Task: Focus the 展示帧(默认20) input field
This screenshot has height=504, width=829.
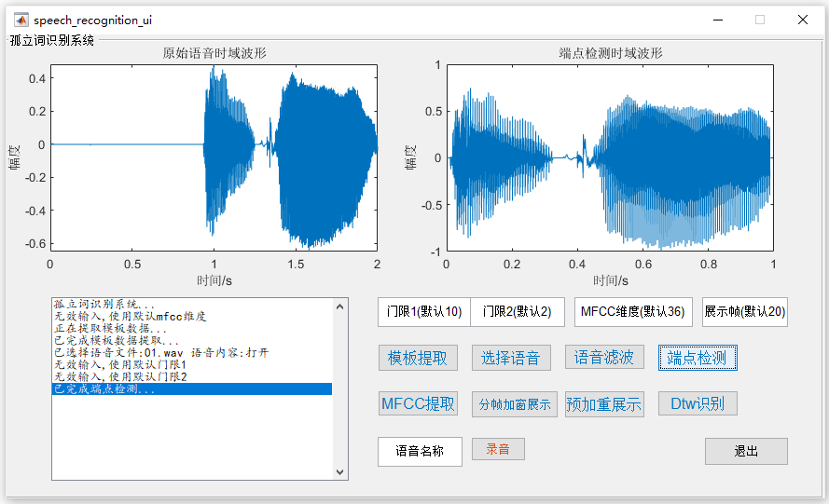Action: [744, 312]
